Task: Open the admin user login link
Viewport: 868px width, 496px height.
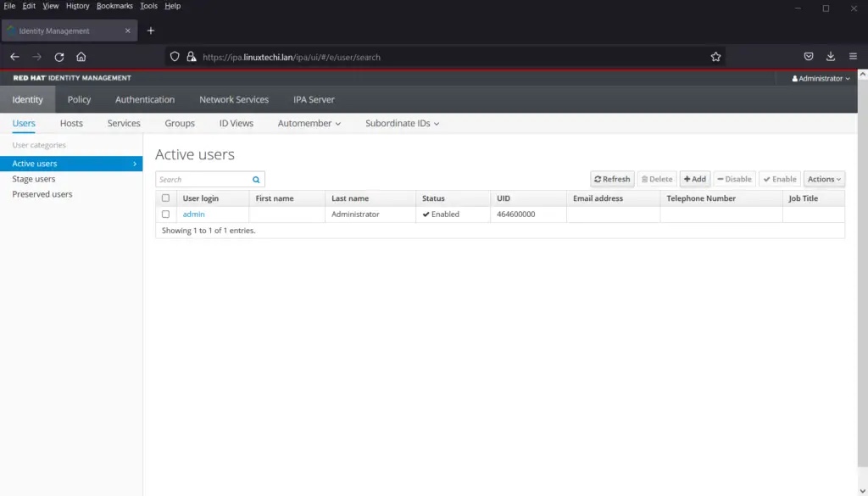Action: pyautogui.click(x=193, y=215)
